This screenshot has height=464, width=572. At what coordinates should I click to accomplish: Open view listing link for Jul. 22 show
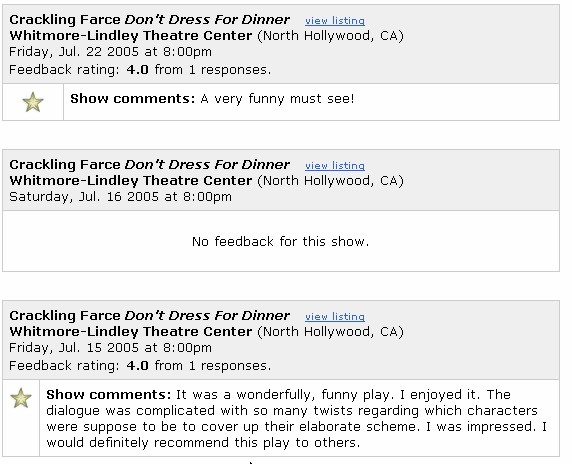click(335, 21)
